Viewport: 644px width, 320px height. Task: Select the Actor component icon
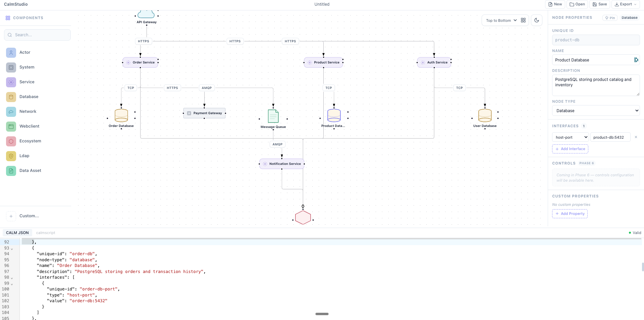tap(11, 52)
